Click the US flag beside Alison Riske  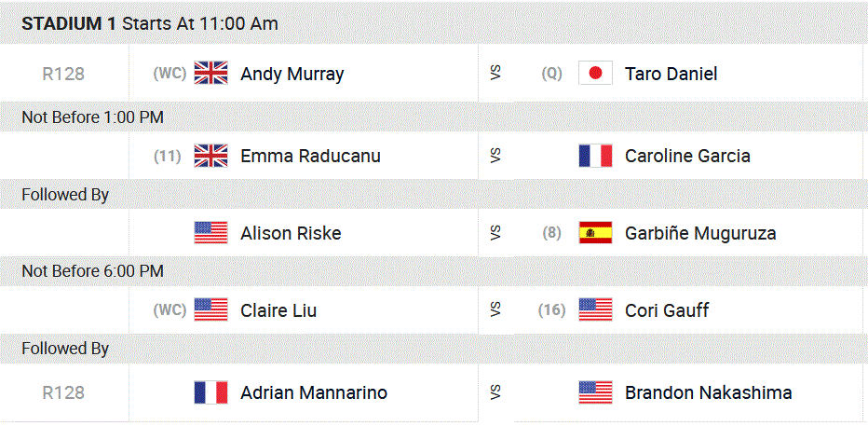[210, 233]
